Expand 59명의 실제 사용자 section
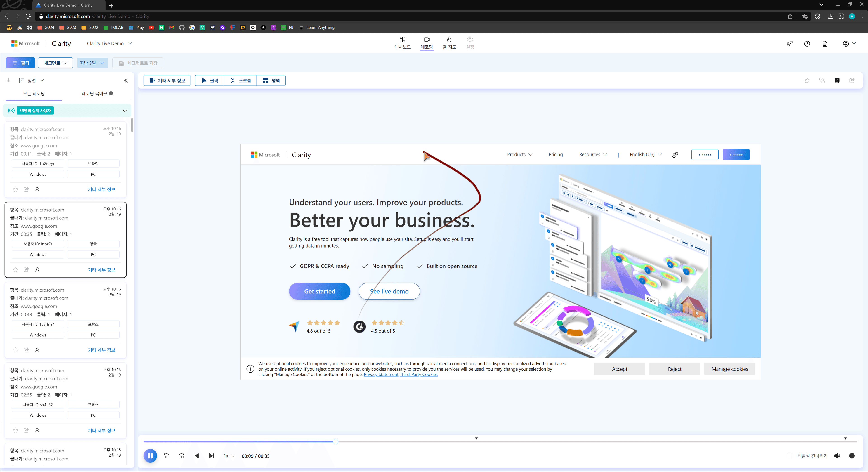 [125, 111]
